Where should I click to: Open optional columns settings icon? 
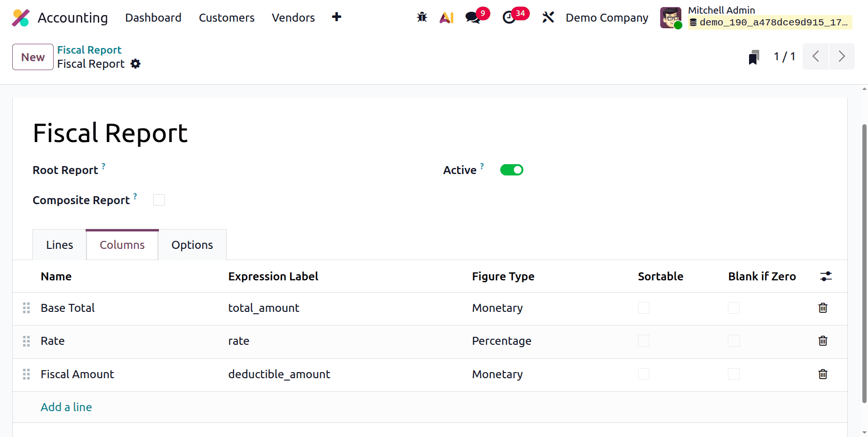[x=826, y=276]
